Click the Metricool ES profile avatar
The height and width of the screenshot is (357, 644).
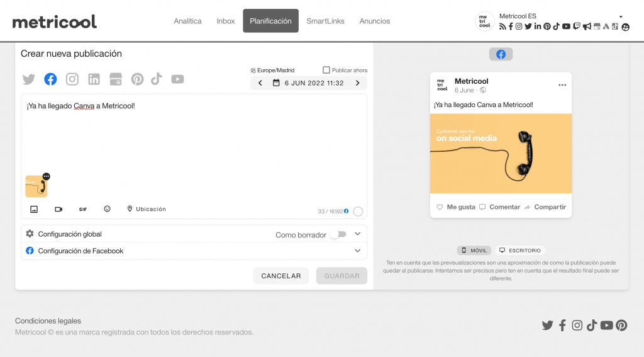coord(485,21)
